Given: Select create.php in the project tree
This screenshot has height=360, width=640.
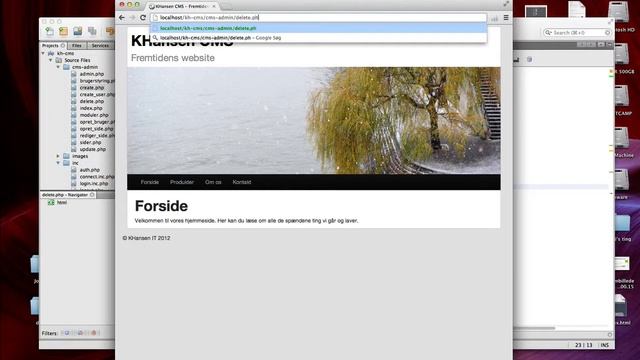Looking at the screenshot, I should point(92,88).
